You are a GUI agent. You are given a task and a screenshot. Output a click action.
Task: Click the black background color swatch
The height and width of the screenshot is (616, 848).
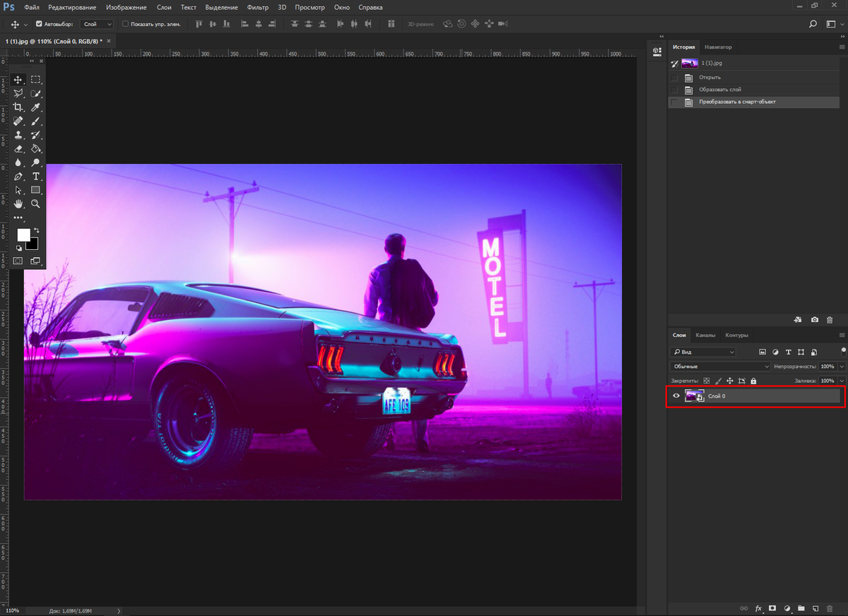(x=33, y=244)
